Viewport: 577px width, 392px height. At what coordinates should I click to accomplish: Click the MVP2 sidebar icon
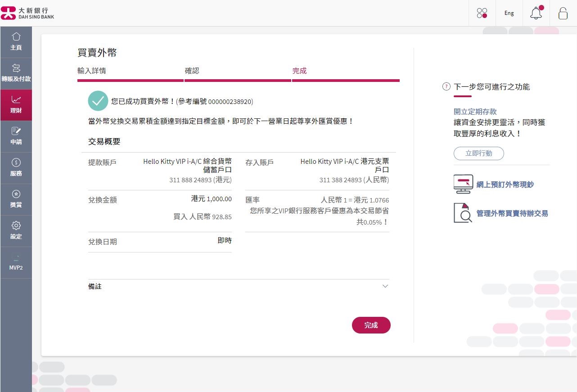coord(16,262)
